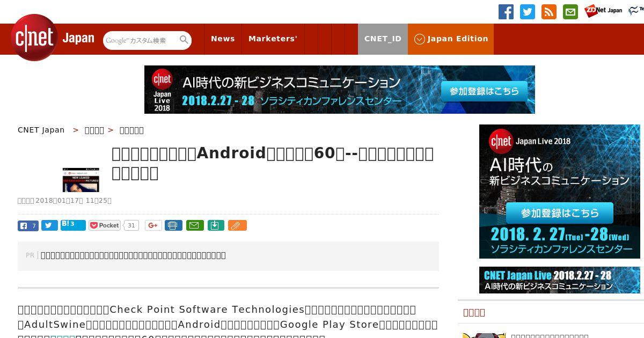Share article on Facebook (count 7)

28,225
